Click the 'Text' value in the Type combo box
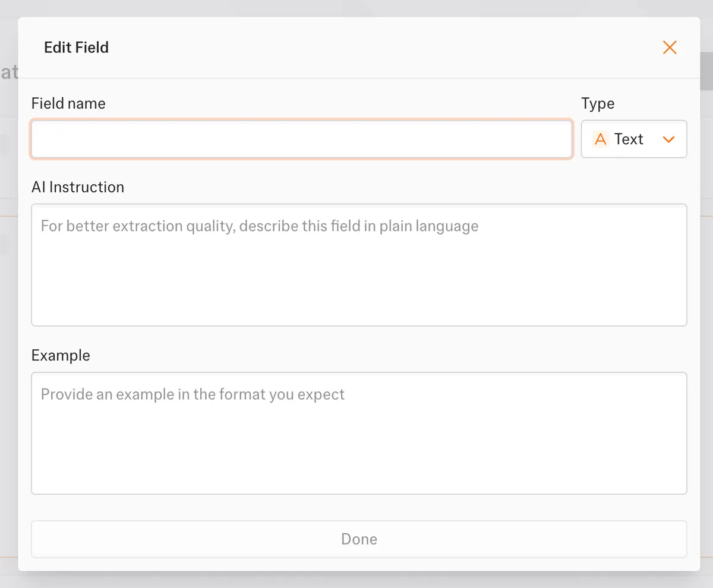Viewport: 713px width, 588px height. coord(629,139)
